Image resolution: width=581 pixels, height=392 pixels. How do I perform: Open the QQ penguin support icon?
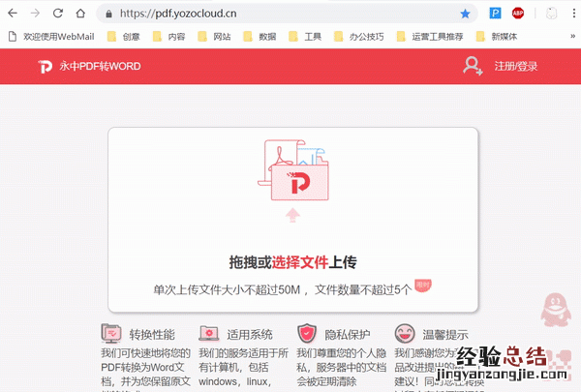tap(556, 310)
